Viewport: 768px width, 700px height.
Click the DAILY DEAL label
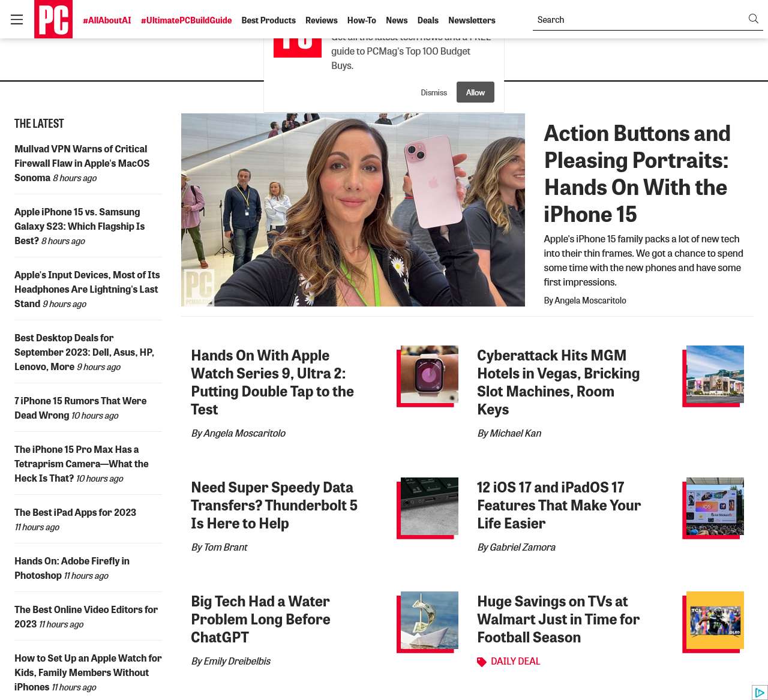tap(515, 661)
